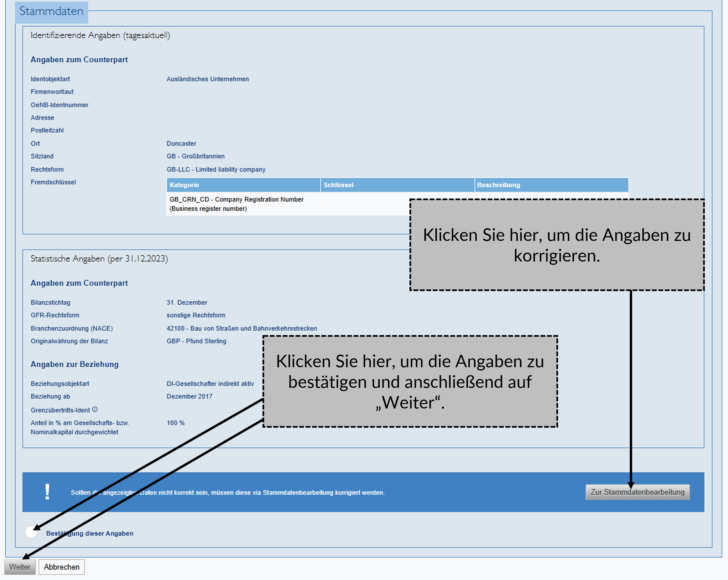The height and width of the screenshot is (580, 728).
Task: Click the white exclamation mark warning icon
Action: coord(47,492)
